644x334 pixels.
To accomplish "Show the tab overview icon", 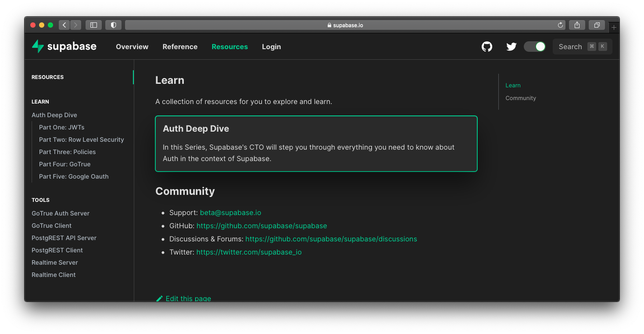I will pos(597,25).
